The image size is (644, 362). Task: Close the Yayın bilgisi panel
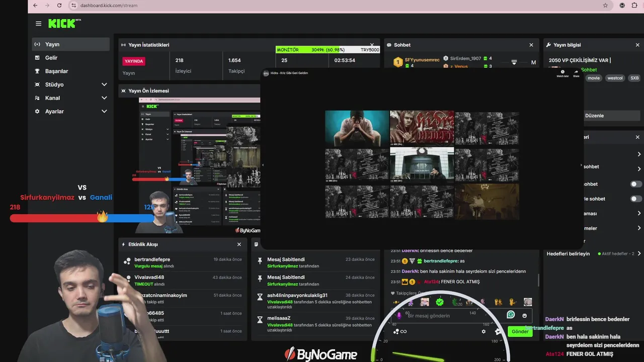637,45
